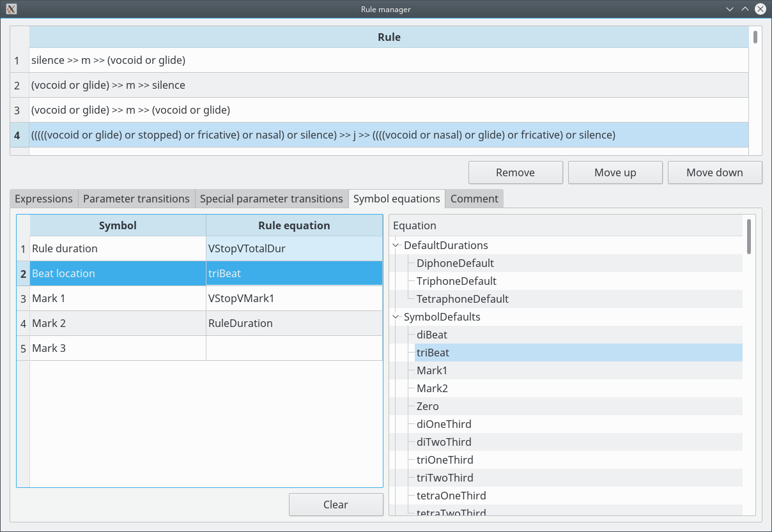This screenshot has width=772, height=532.
Task: Click the 'RuleDuration' equation cell
Action: click(x=294, y=323)
